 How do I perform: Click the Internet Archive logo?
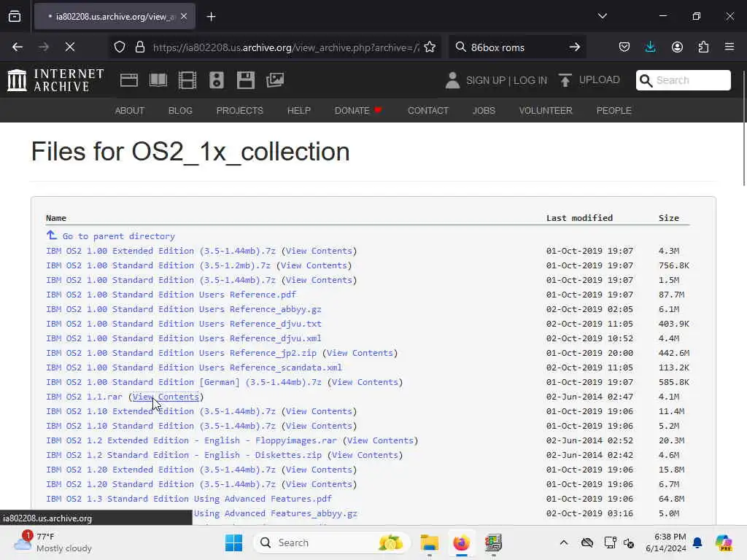pyautogui.click(x=55, y=80)
